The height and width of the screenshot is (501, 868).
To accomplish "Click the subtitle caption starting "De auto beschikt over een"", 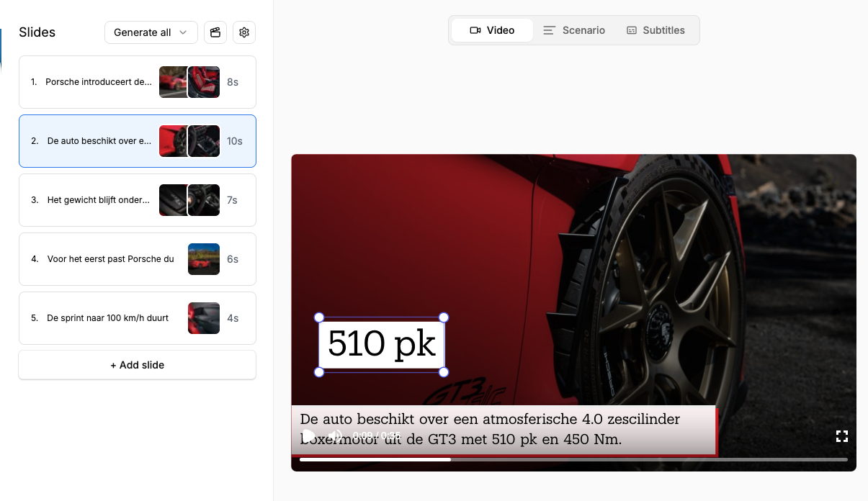I will point(504,430).
